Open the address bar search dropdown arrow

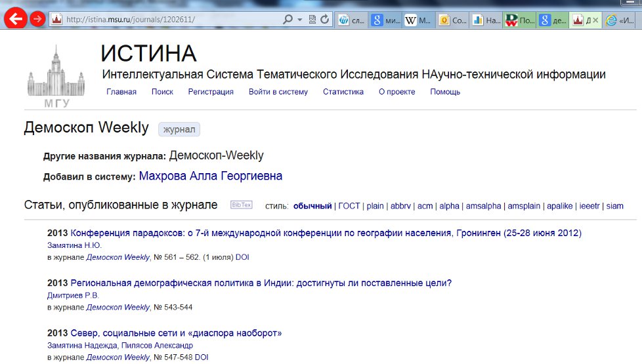[x=299, y=20]
